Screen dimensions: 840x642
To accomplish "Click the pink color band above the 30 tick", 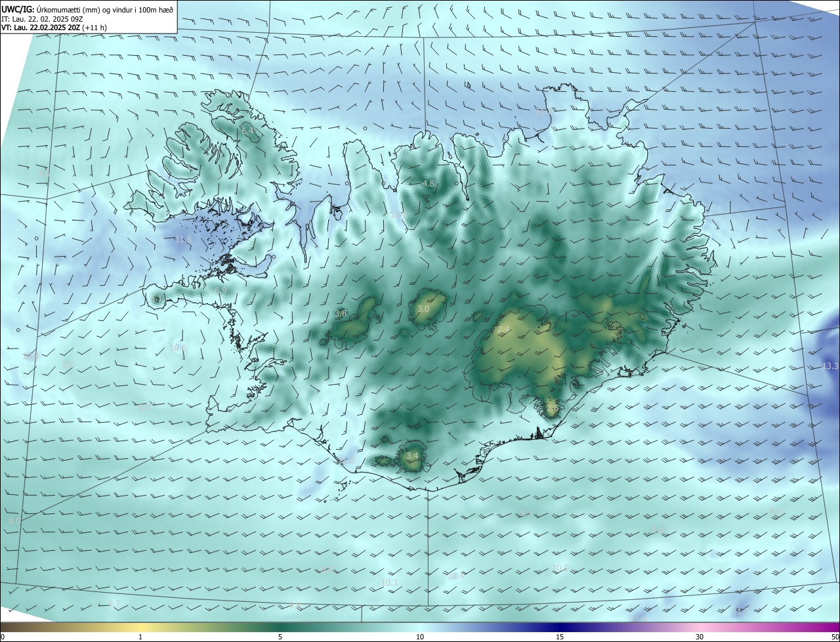I will (x=700, y=627).
